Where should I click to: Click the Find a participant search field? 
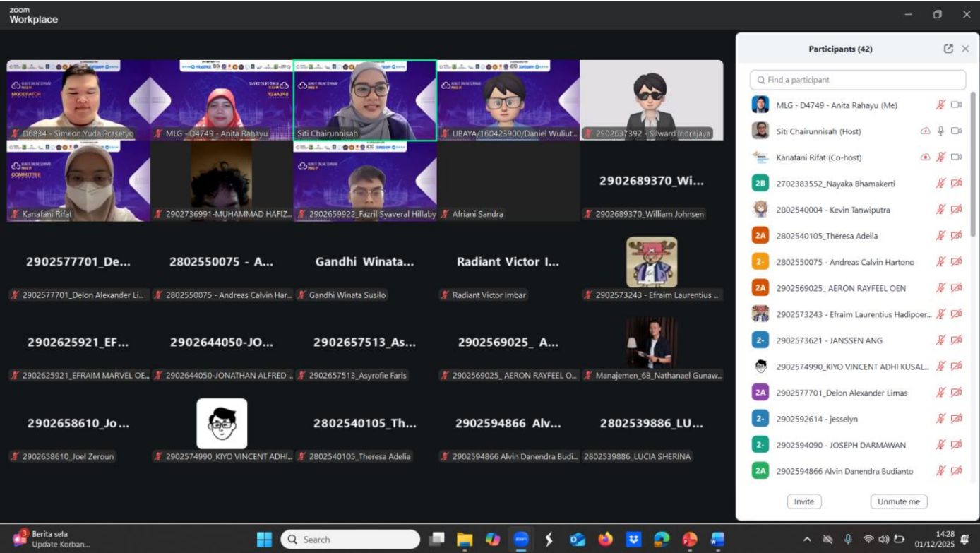(858, 80)
